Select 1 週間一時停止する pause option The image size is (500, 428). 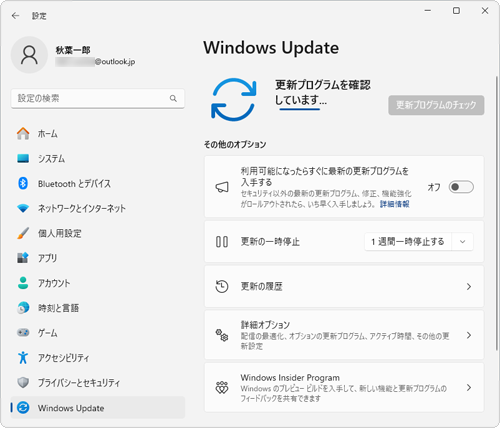click(x=408, y=242)
